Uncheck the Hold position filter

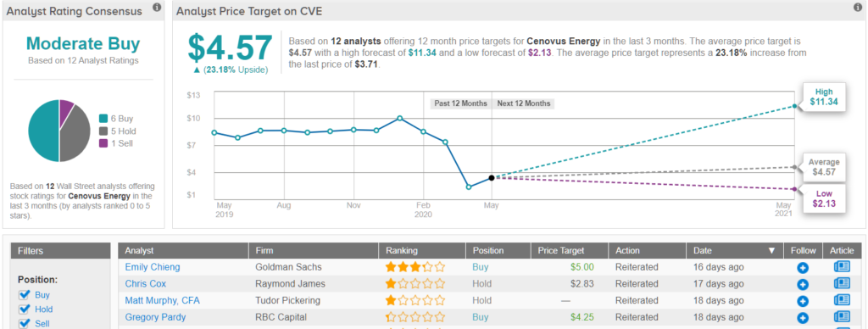[23, 309]
